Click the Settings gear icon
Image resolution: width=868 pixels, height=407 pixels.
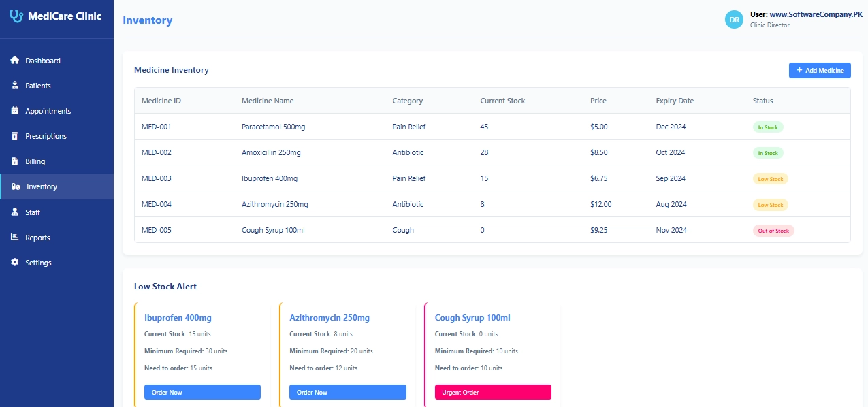point(14,262)
